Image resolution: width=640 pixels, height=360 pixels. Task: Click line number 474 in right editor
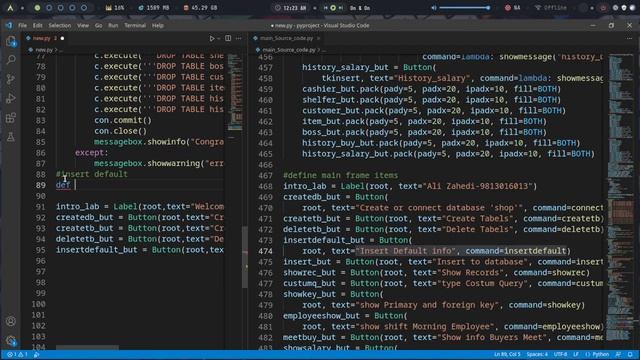pos(265,251)
